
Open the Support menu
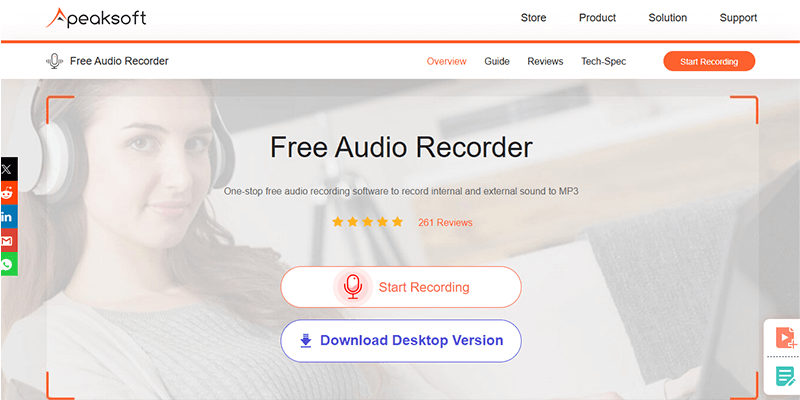(x=738, y=18)
